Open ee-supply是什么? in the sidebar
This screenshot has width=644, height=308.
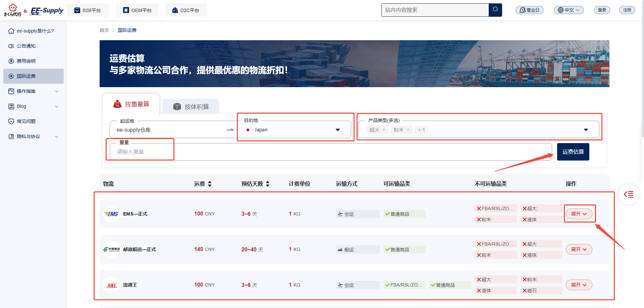34,31
